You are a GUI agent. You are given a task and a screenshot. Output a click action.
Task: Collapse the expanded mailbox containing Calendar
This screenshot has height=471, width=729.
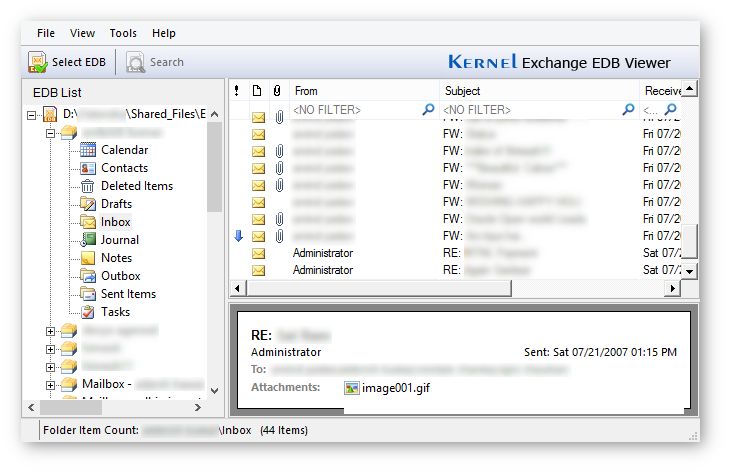[x=51, y=133]
